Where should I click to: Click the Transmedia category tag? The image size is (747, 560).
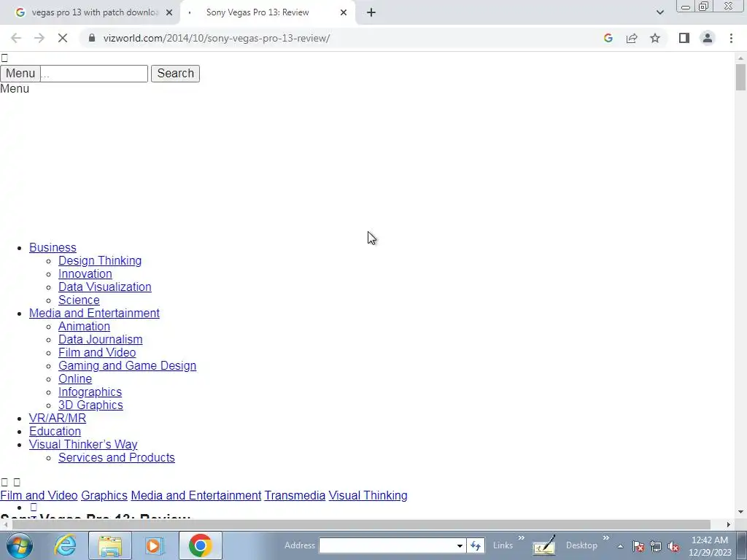tap(295, 495)
